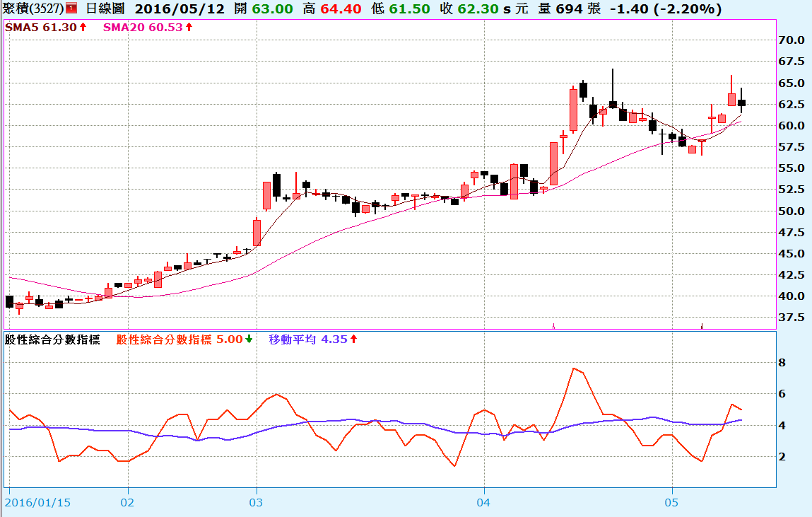Click the small marker tick above the indicator panel near mid-April
Screen dimensions: 812x517
pyautogui.click(x=553, y=326)
